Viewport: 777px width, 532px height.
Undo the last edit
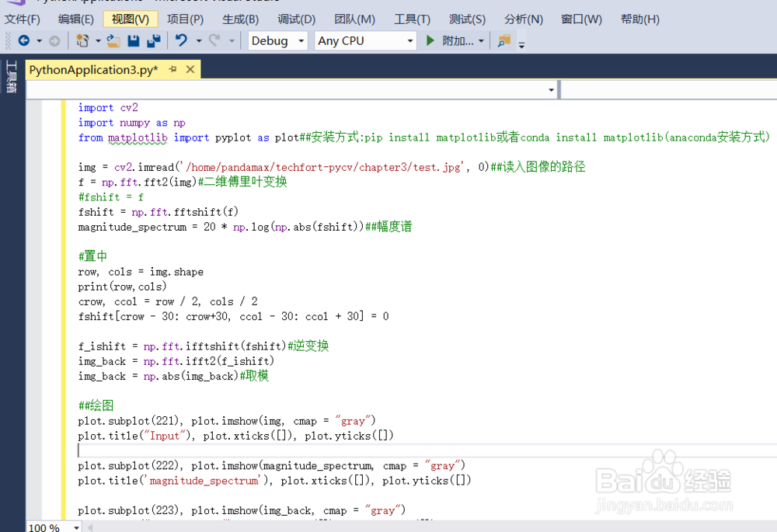click(x=181, y=40)
